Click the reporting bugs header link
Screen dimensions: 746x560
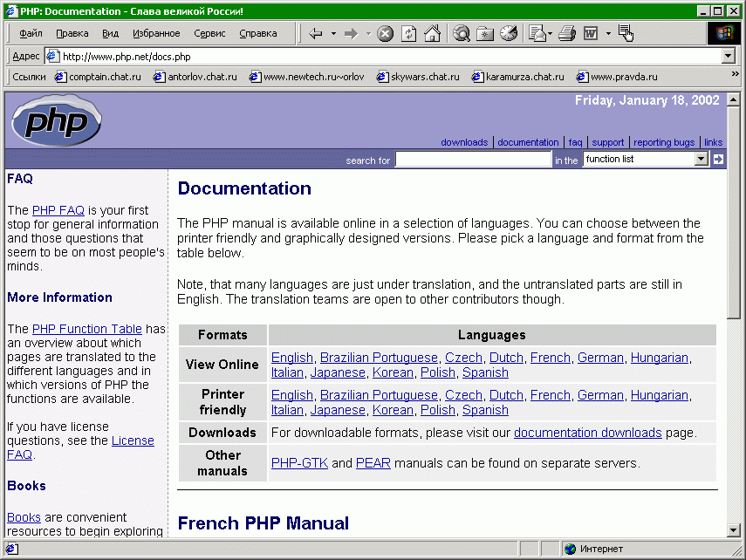[664, 142]
